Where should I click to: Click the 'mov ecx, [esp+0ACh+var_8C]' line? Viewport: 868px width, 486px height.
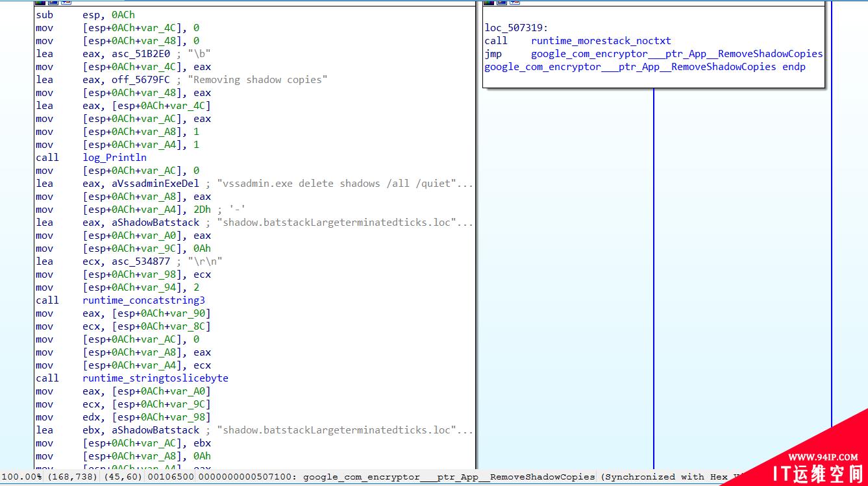[123, 326]
